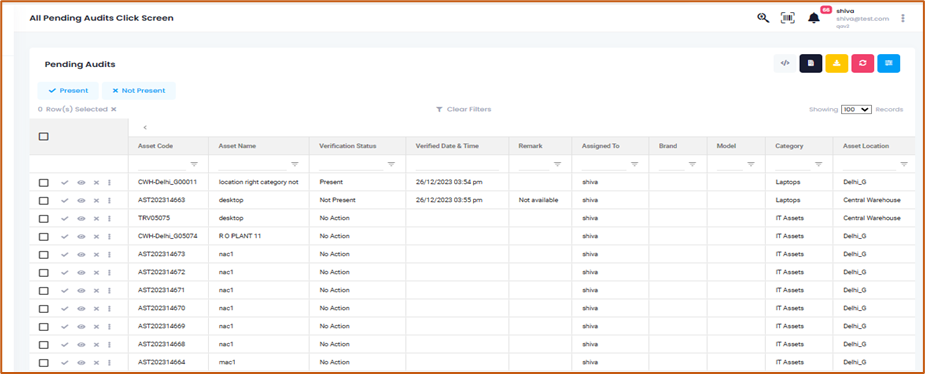Select 'location right category not' asset name cell

[258, 183]
